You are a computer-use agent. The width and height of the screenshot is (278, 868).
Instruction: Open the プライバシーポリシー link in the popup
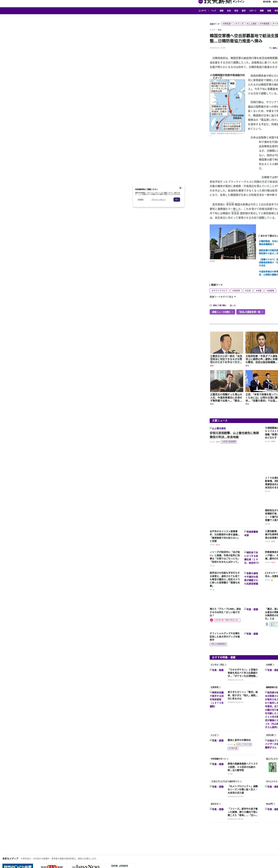coord(159,199)
